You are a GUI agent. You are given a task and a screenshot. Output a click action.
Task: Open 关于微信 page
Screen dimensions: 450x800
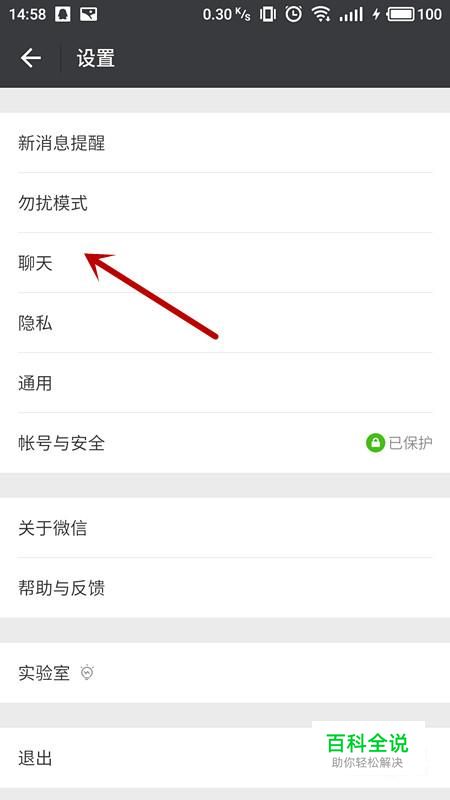[225, 528]
